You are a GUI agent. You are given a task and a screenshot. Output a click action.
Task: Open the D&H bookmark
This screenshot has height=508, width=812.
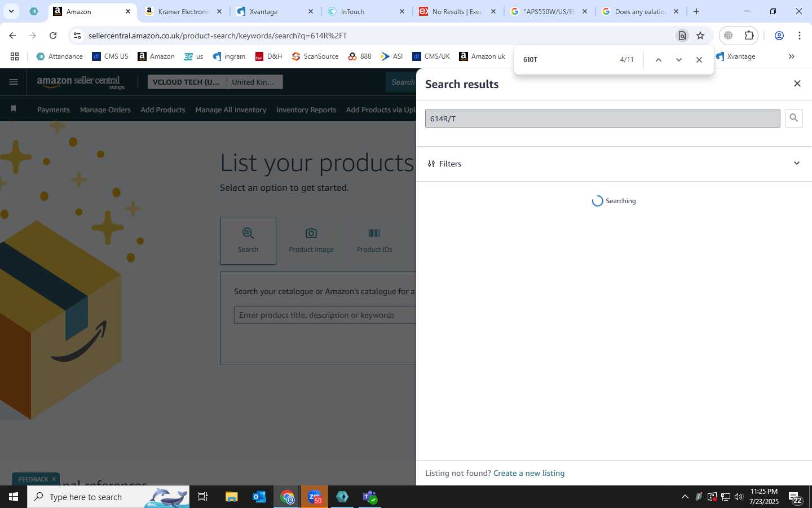pos(268,56)
